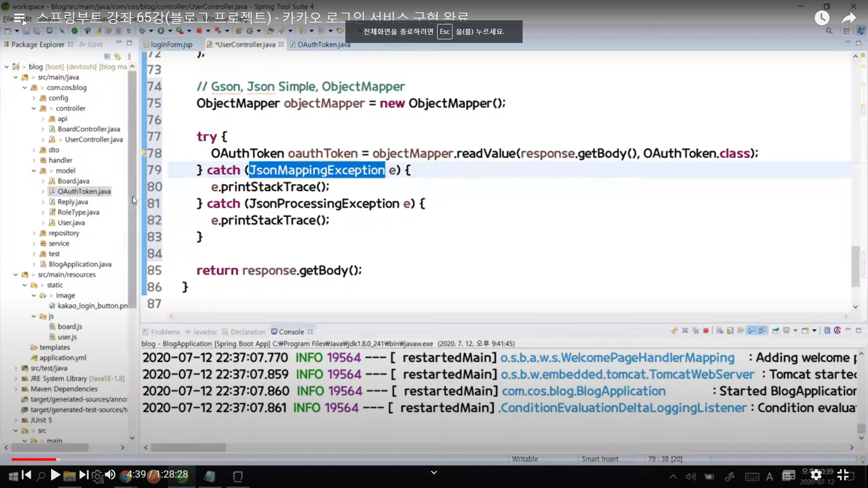The image size is (868, 488).
Task: Collapse the blog project node
Action: [7, 66]
